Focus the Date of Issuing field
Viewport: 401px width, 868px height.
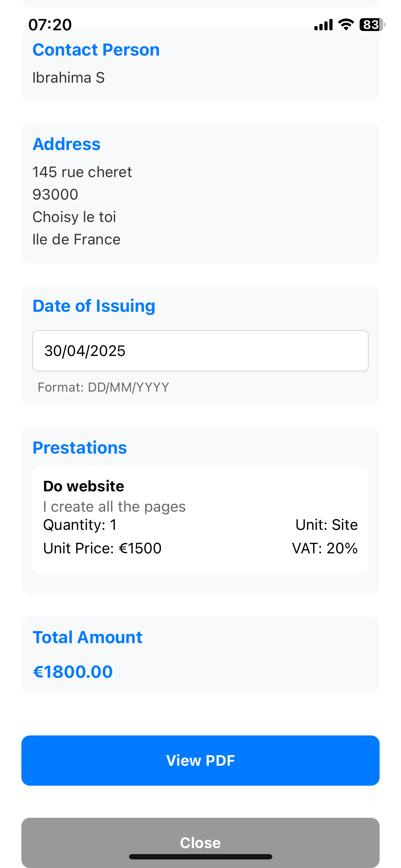coord(200,351)
